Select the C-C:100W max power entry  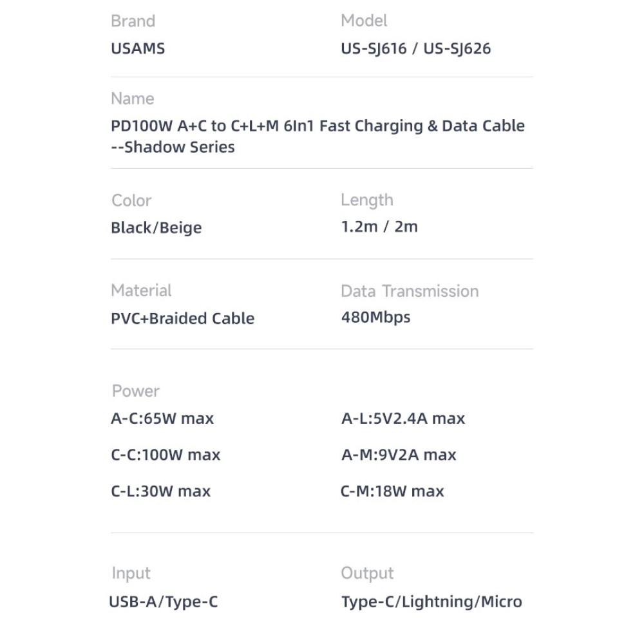166,455
